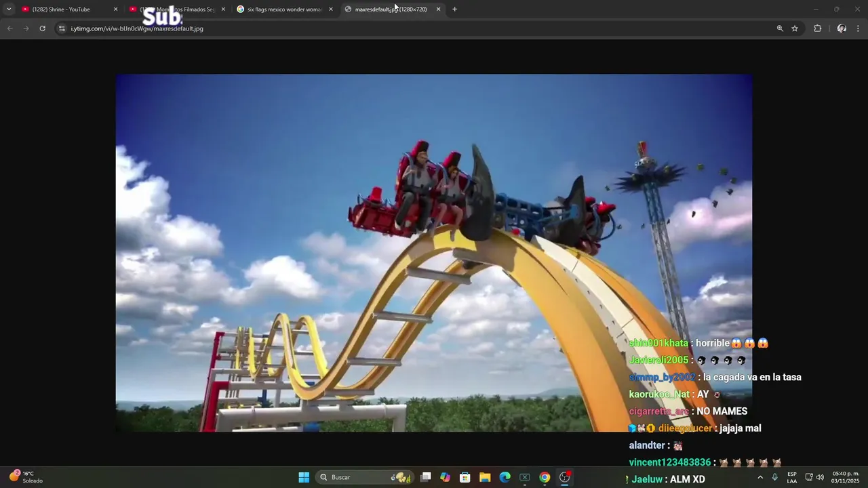Click chat username kaorukoo_Nat

click(659, 394)
